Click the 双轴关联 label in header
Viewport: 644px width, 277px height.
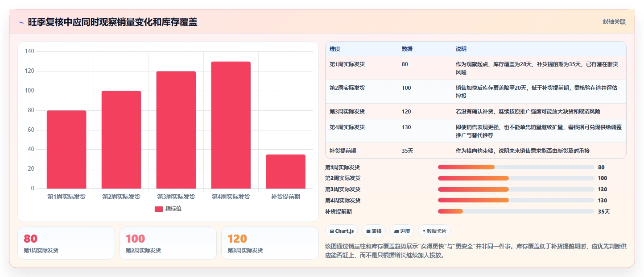614,21
